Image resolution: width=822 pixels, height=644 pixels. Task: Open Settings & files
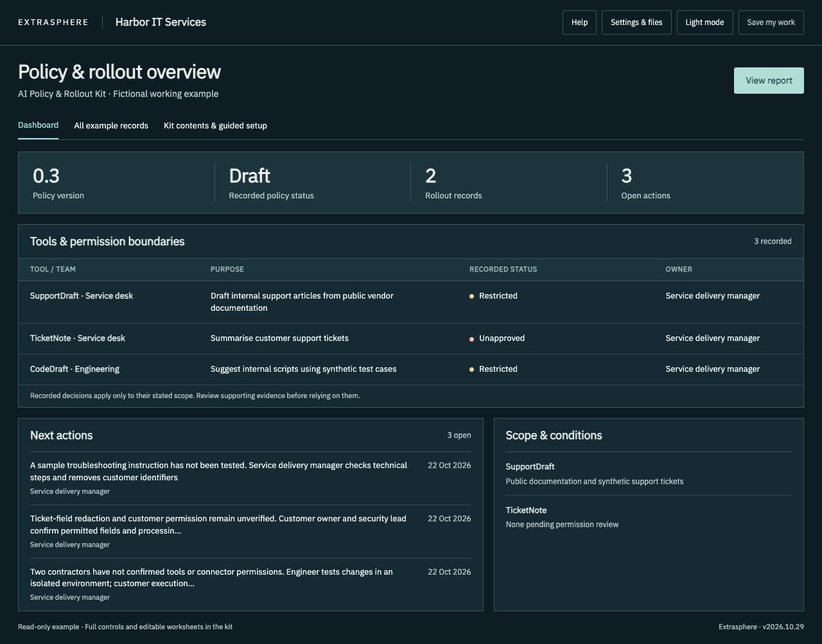pos(636,22)
